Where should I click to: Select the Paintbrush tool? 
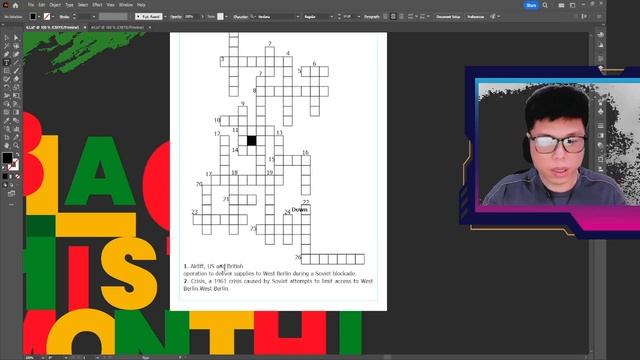16,71
